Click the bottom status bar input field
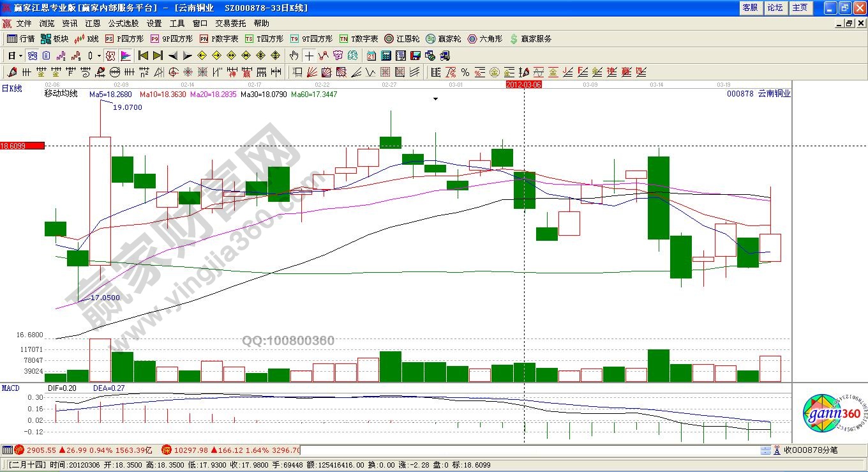 (530, 450)
